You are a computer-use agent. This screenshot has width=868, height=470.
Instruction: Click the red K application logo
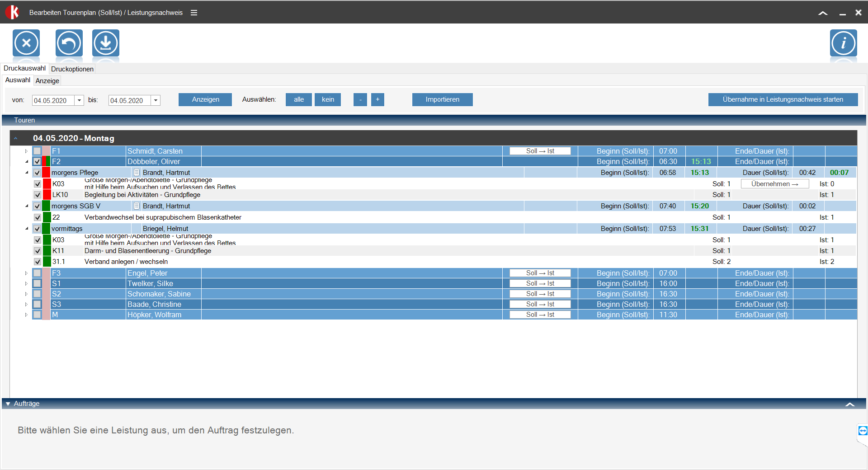click(x=12, y=12)
